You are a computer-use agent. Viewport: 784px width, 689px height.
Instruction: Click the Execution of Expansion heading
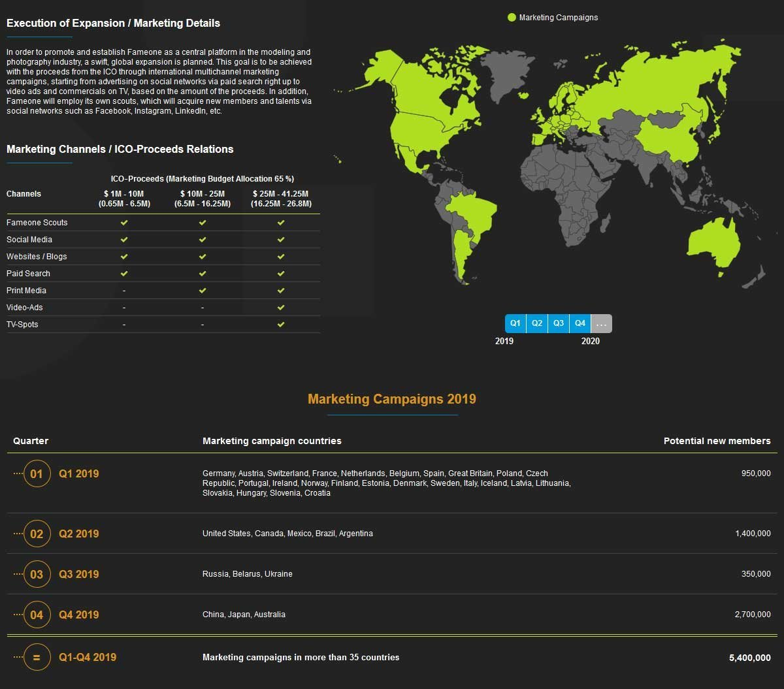pyautogui.click(x=113, y=23)
